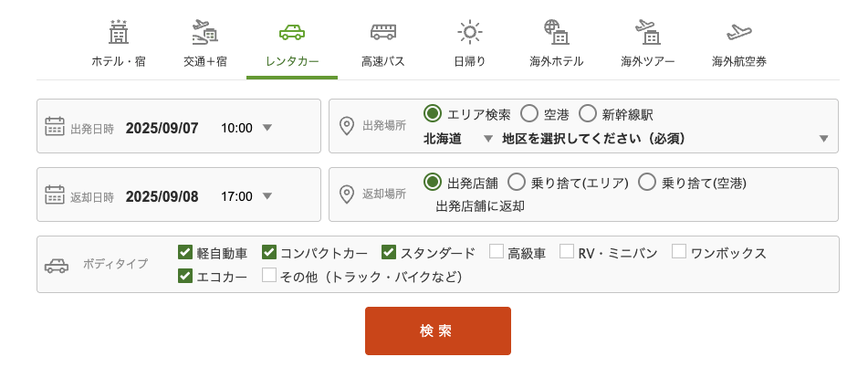Uncheck the 軽自動車 body type checkbox
This screenshot has height=378, width=868.
185,252
